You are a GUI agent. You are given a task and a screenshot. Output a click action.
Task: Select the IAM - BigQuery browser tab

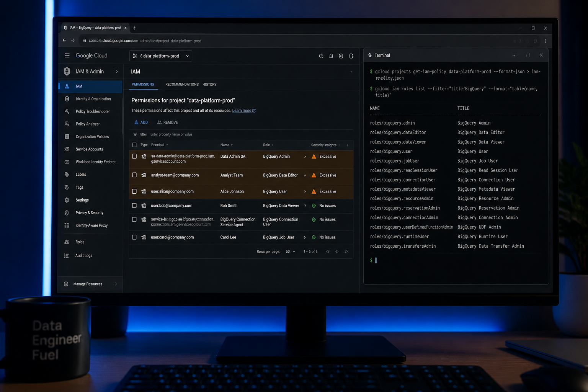tap(95, 28)
